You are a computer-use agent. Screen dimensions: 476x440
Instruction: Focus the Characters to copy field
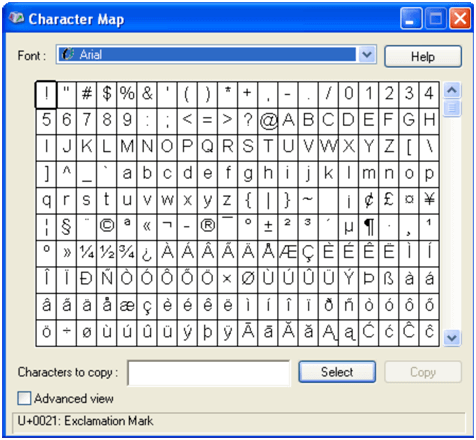pos(209,373)
